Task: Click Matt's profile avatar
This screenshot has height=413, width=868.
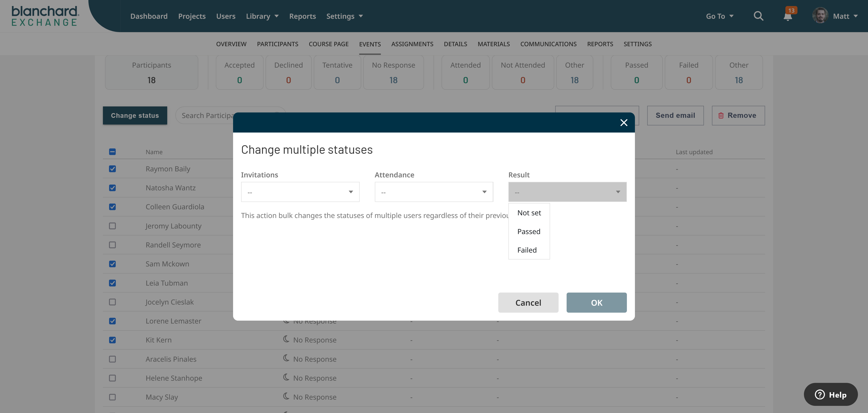Action: (820, 16)
